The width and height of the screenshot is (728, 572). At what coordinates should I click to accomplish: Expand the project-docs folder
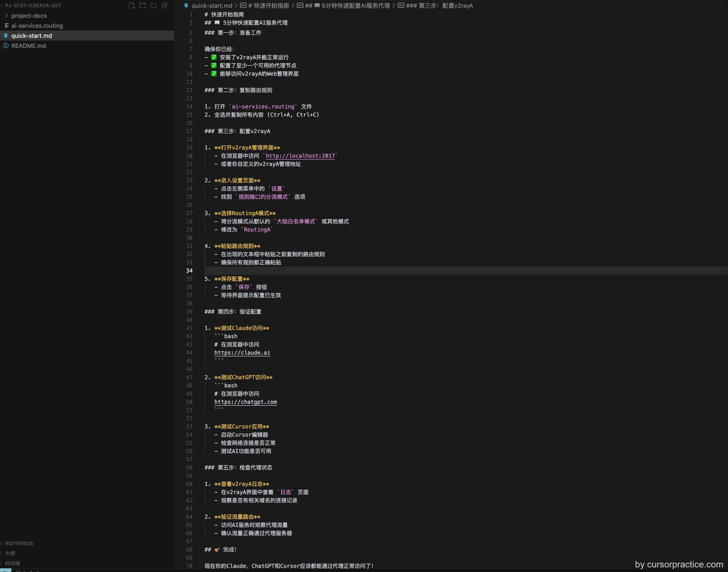[x=6, y=15]
